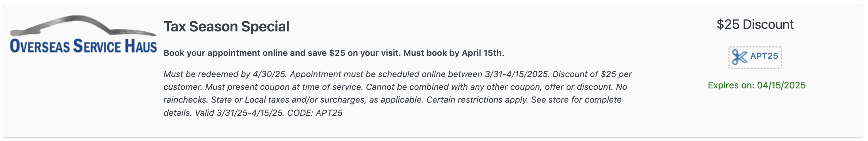
Task: Click the Expires on 04/15/2025 text
Action: click(757, 85)
